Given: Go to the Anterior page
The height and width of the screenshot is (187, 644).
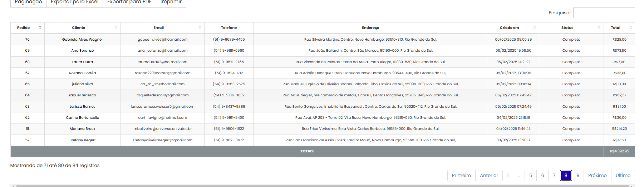Looking at the screenshot, I should click(489, 176).
